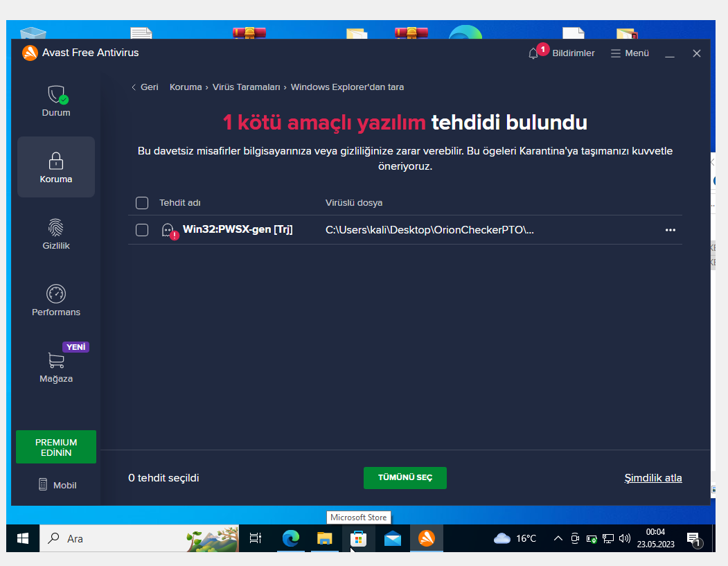The width and height of the screenshot is (728, 566).
Task: Open the 16°C weather widget
Action: pyautogui.click(x=515, y=538)
